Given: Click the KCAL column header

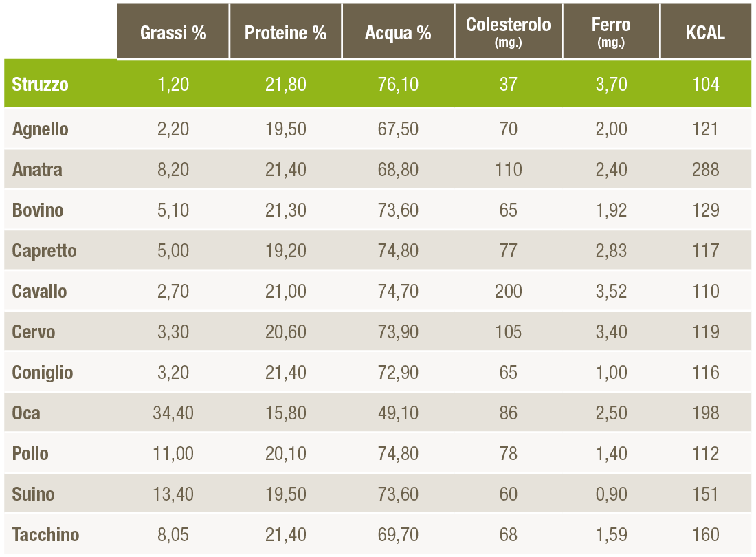Looking at the screenshot, I should (705, 33).
